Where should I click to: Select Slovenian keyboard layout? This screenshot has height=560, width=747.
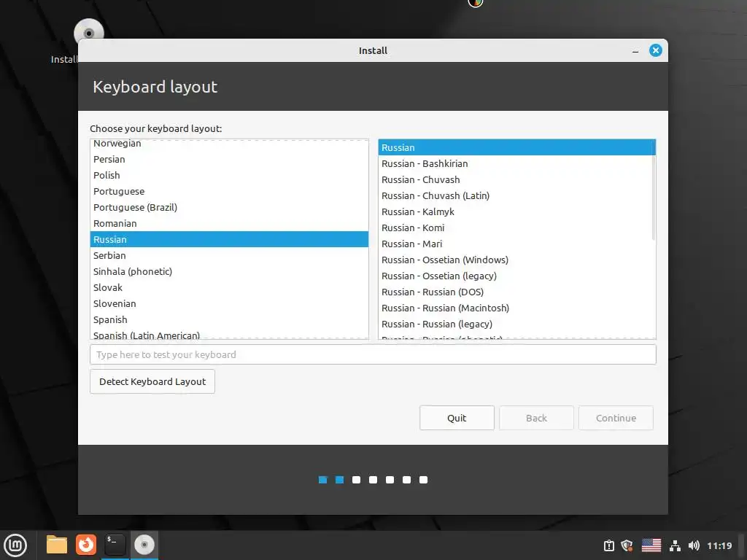pyautogui.click(x=229, y=303)
